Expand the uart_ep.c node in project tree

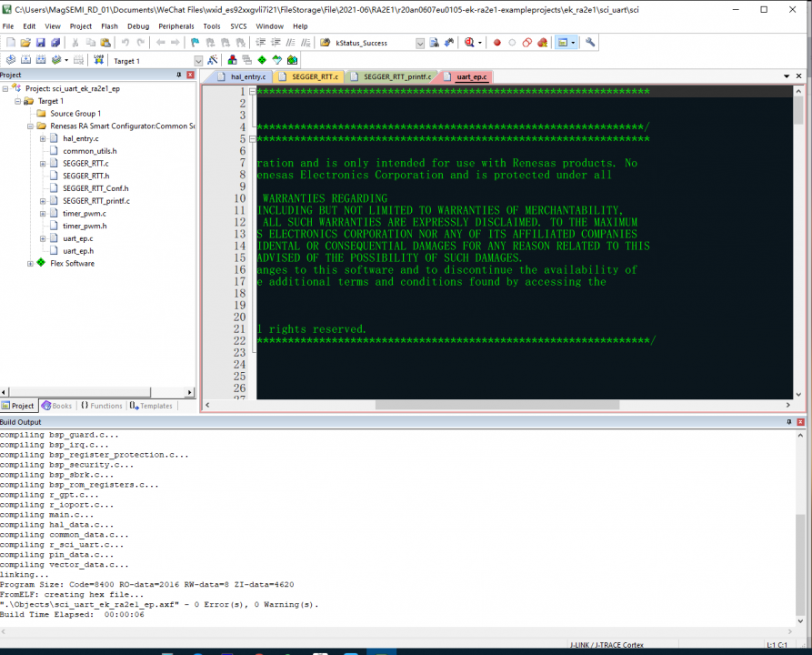coord(43,238)
